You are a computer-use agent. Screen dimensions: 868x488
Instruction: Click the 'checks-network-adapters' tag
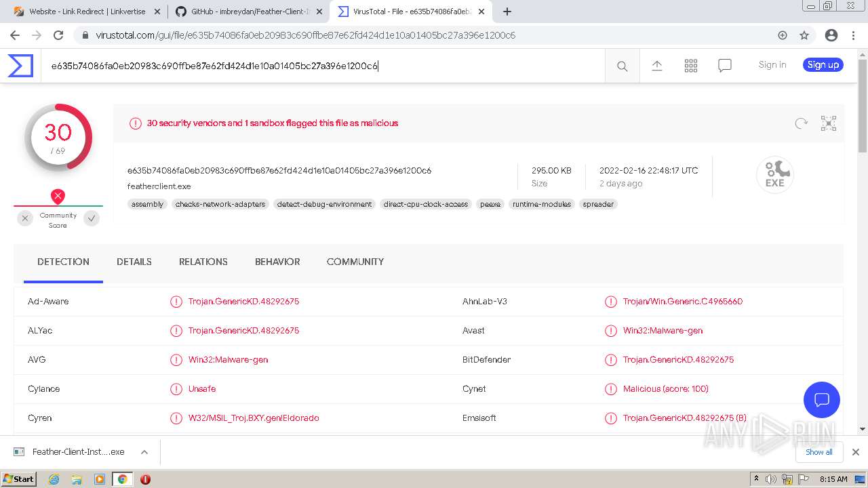pyautogui.click(x=220, y=204)
